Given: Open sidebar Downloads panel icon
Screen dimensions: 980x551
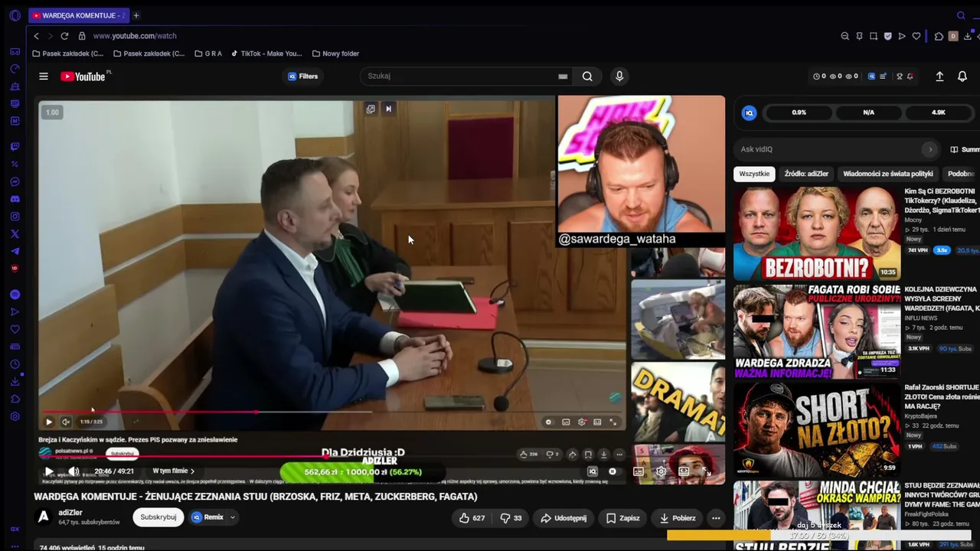Looking at the screenshot, I should click(x=15, y=381).
